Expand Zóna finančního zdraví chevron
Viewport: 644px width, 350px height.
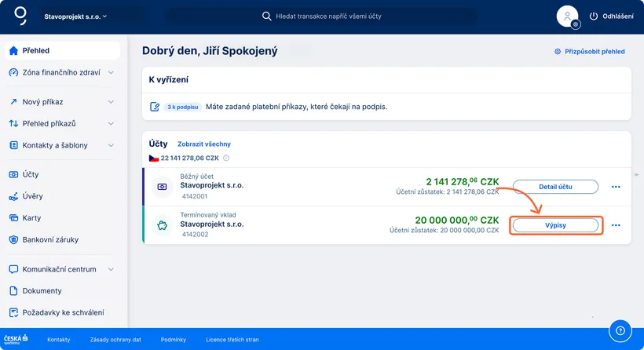pyautogui.click(x=111, y=73)
